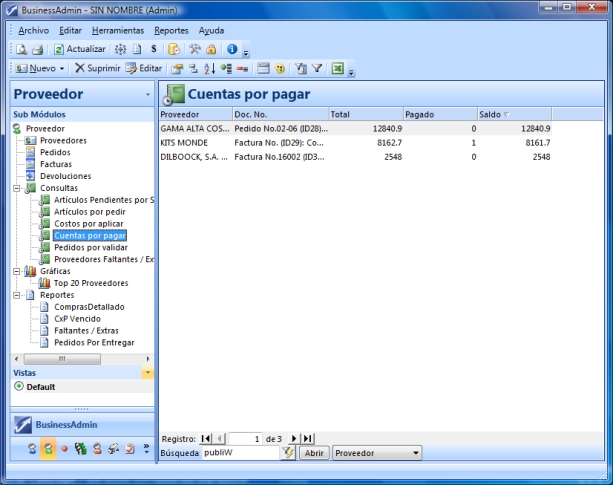Click the padlock icon in toolbar
The width and height of the screenshot is (613, 485).
tap(211, 49)
